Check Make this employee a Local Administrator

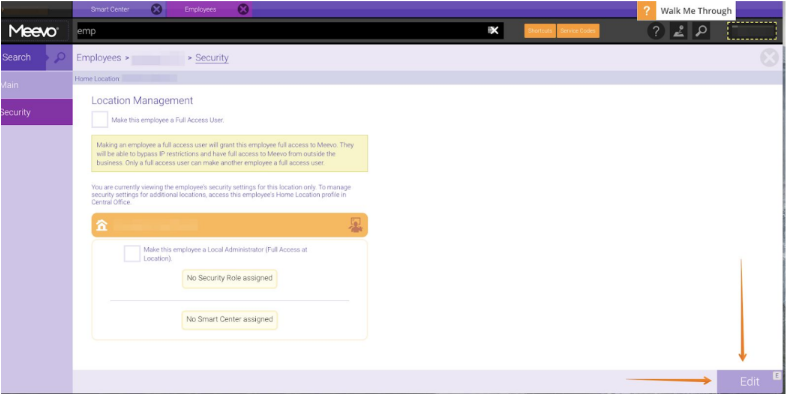(132, 253)
